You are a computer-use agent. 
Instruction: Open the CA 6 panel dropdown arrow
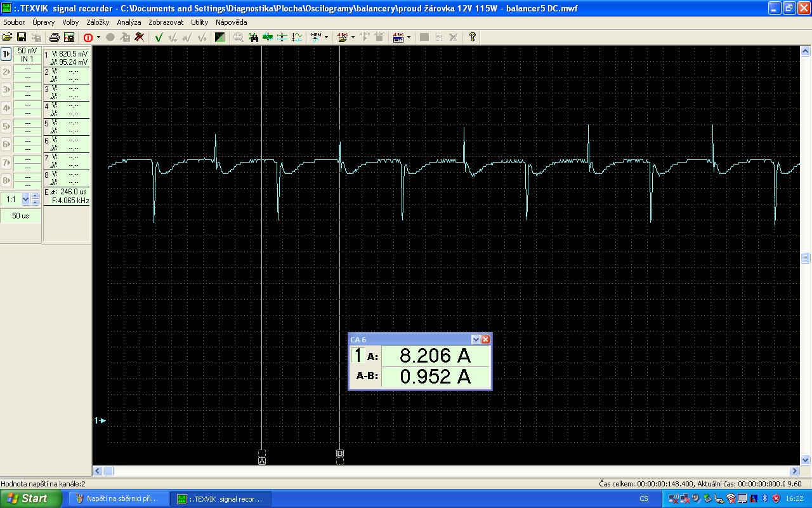pyautogui.click(x=476, y=340)
